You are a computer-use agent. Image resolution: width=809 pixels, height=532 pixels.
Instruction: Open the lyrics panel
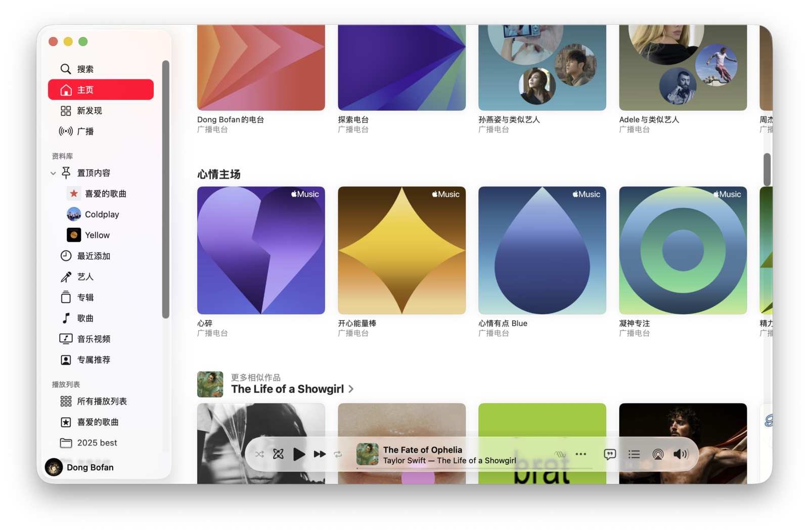(x=610, y=454)
